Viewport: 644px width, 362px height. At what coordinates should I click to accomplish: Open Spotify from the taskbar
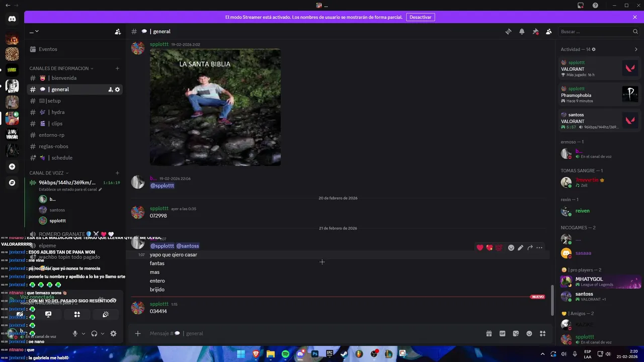(285, 354)
